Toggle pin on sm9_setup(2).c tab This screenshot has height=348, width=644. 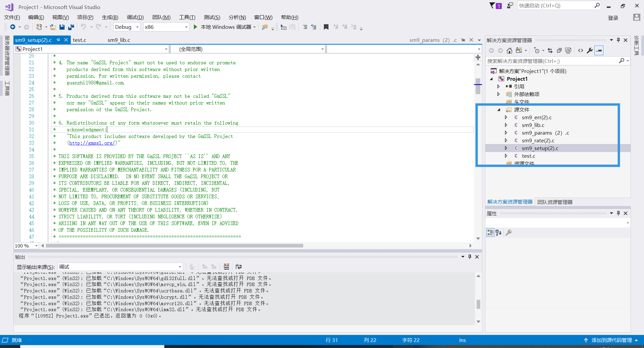click(58, 40)
